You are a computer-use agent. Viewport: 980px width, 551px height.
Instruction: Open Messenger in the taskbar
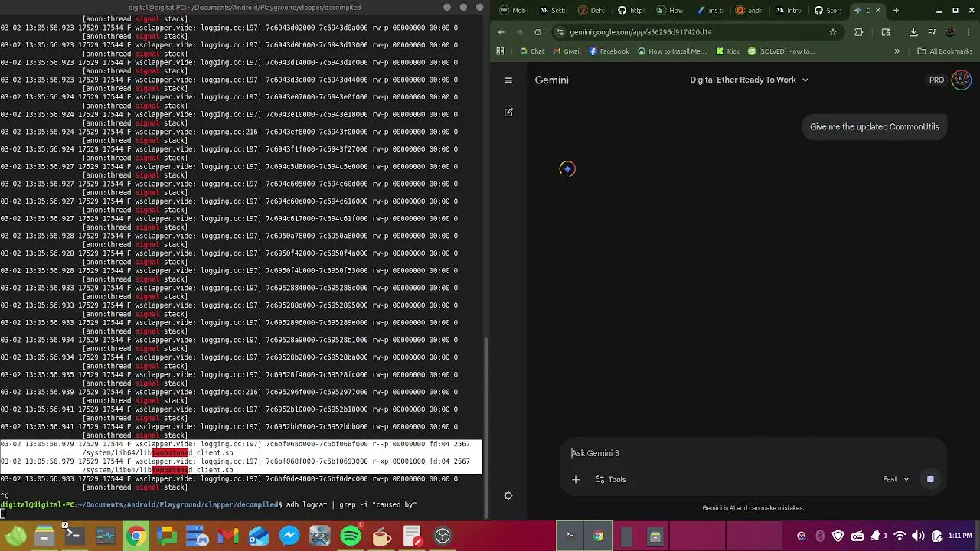(289, 536)
